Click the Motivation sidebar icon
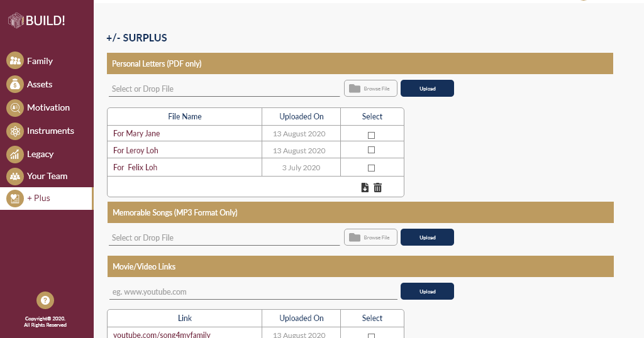Viewport: 644px width, 338px height. tap(15, 107)
